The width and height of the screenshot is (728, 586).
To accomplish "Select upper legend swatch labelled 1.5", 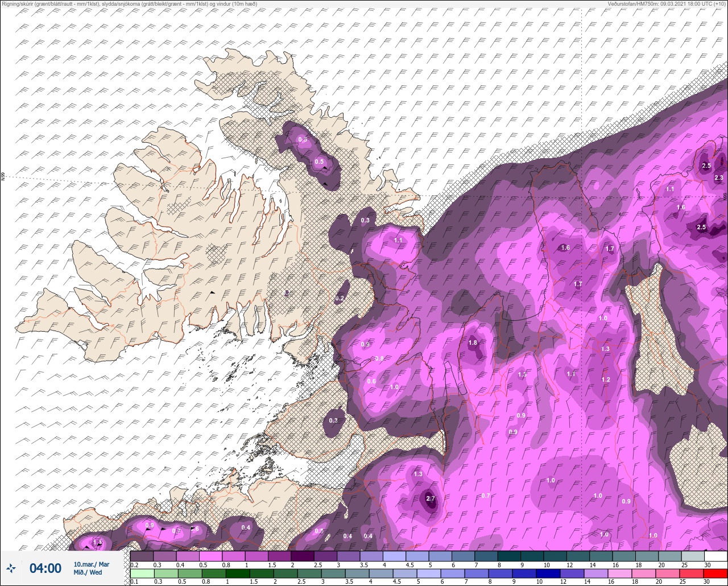I will 279,556.
